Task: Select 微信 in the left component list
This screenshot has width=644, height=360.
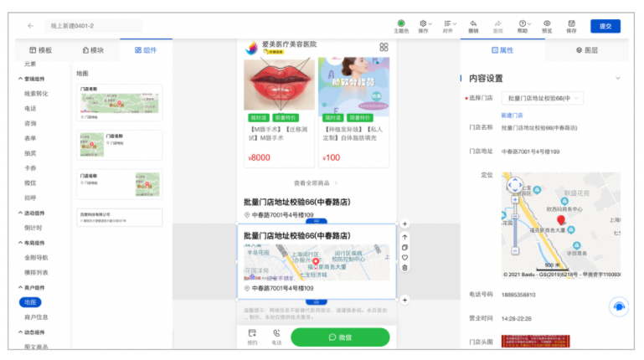Action: pos(30,183)
